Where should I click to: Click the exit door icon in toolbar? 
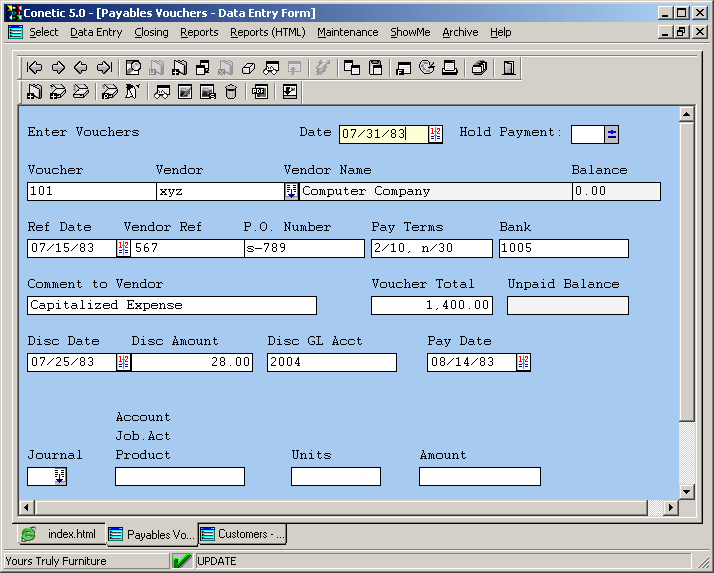(509, 68)
